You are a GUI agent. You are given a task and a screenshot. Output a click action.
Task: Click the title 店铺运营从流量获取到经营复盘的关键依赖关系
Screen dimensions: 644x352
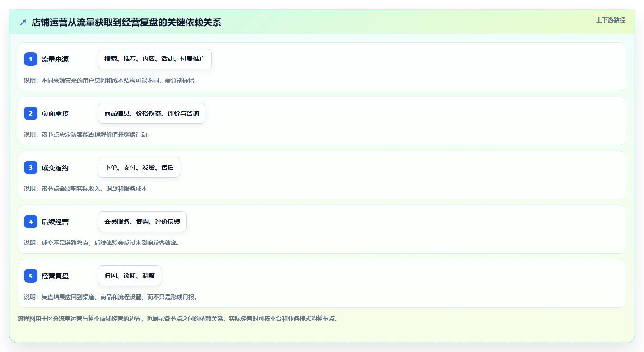pyautogui.click(x=126, y=22)
